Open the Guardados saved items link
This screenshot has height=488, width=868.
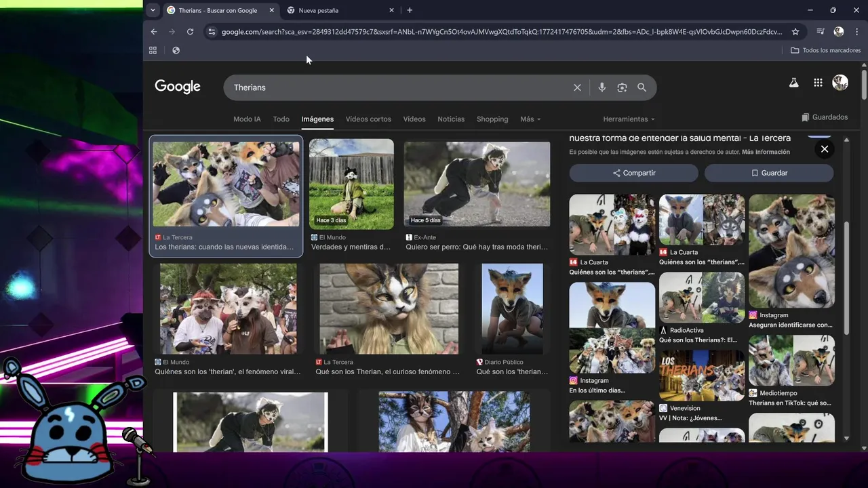pos(825,117)
